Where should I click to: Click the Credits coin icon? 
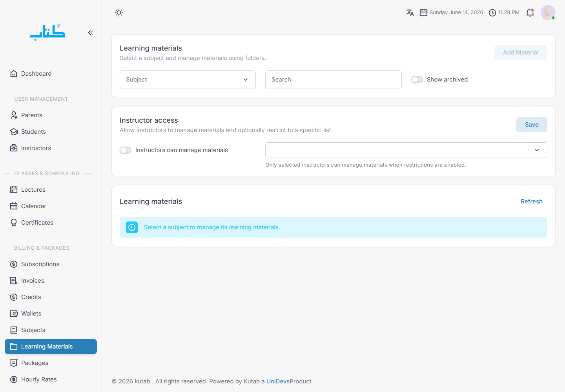[x=14, y=297]
